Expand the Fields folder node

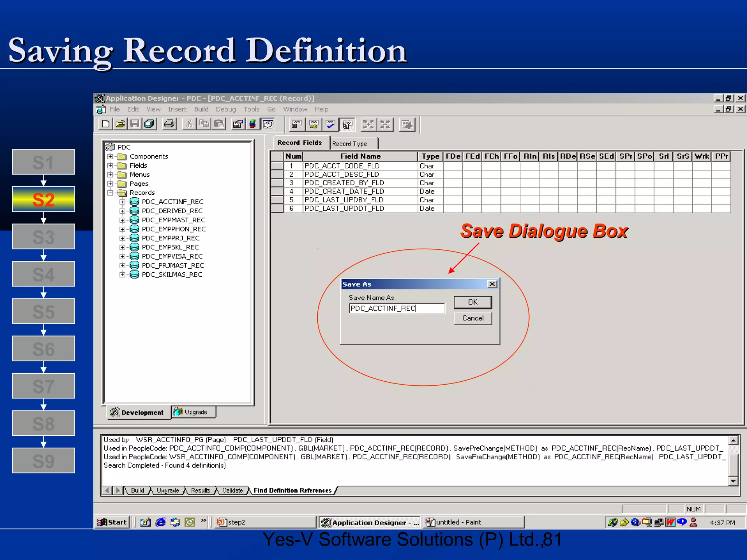point(110,166)
